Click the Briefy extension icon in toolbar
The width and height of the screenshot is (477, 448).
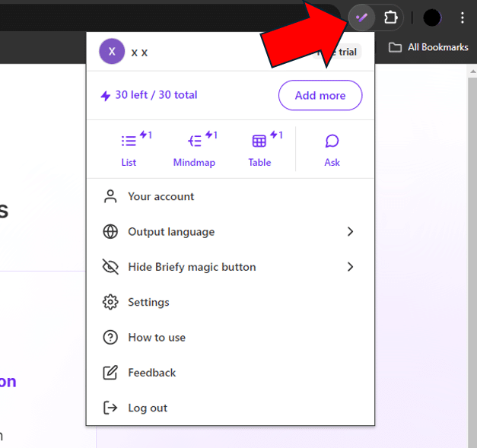pos(362,17)
